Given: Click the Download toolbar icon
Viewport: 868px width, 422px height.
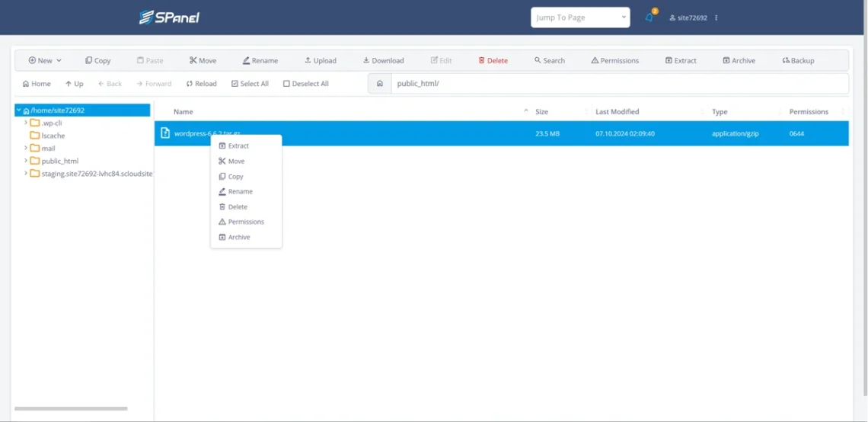Looking at the screenshot, I should [x=366, y=61].
